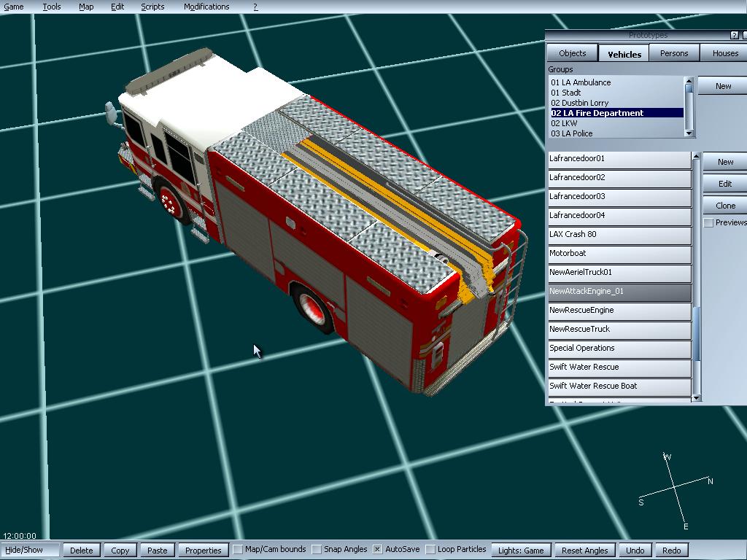The image size is (747, 560).
Task: Click groups list scroll up arrow
Action: tap(689, 80)
